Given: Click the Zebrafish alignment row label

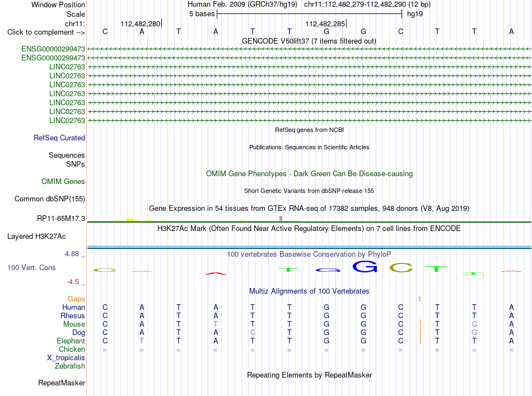Looking at the screenshot, I should point(70,366).
